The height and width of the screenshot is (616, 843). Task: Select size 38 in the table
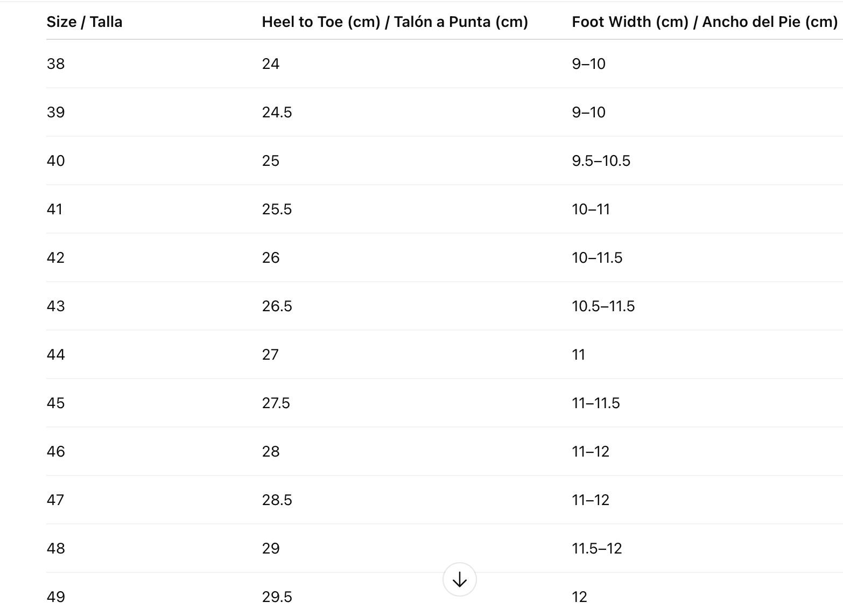point(56,64)
